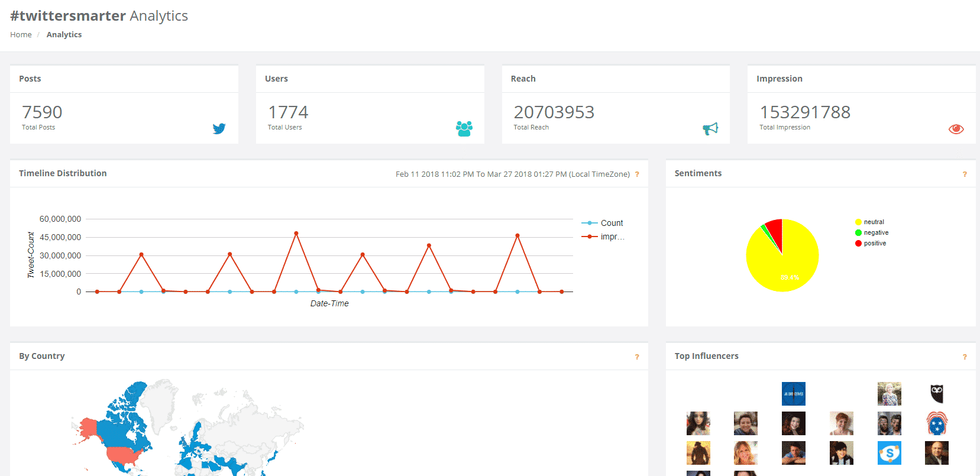Toggle the impr… series in chart legend

coord(603,237)
